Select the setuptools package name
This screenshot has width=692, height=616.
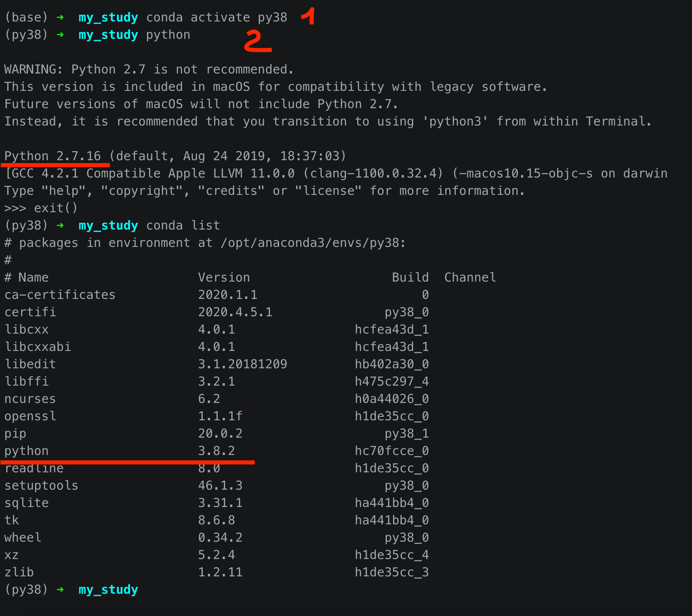click(x=41, y=486)
